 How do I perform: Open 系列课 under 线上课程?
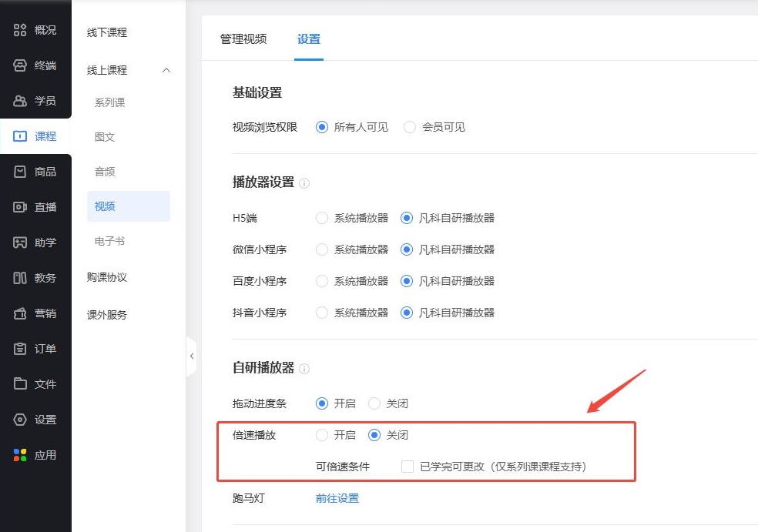coord(109,102)
